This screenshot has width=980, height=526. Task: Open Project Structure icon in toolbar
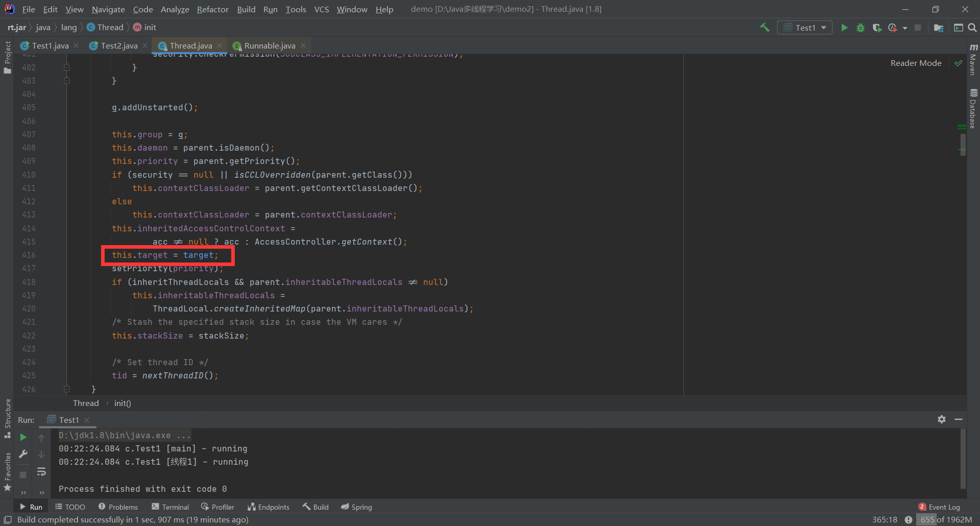click(x=938, y=28)
